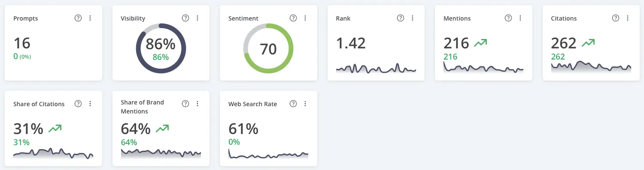Click the value 16 on Prompts card

click(22, 43)
